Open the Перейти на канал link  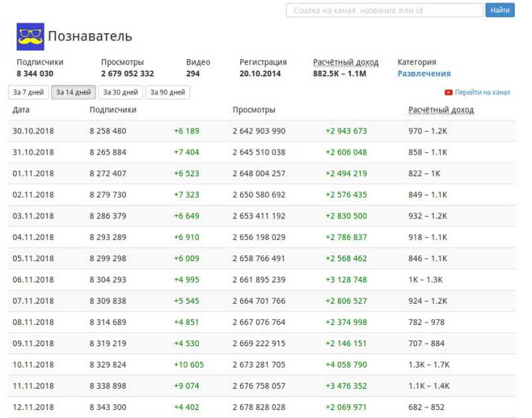(482, 92)
